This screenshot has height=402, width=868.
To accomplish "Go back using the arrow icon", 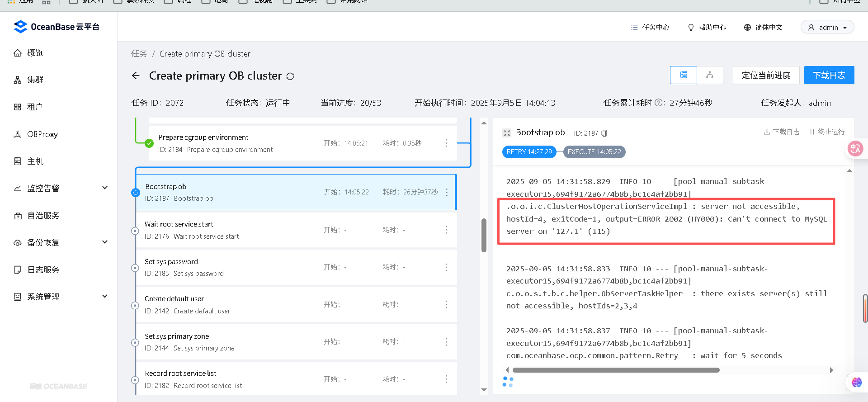I will (x=136, y=76).
